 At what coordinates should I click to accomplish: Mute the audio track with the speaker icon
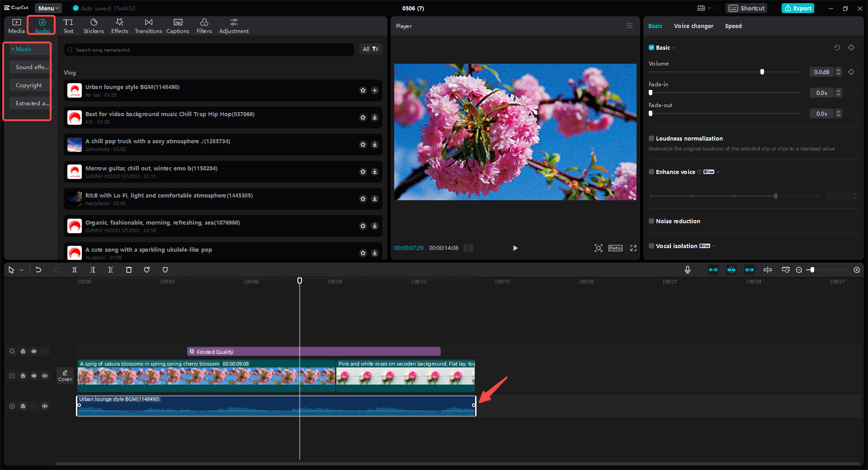pos(45,406)
